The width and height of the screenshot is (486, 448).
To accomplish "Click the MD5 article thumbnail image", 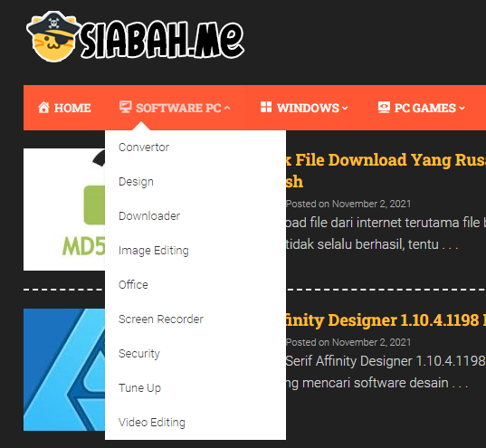I will tap(64, 209).
